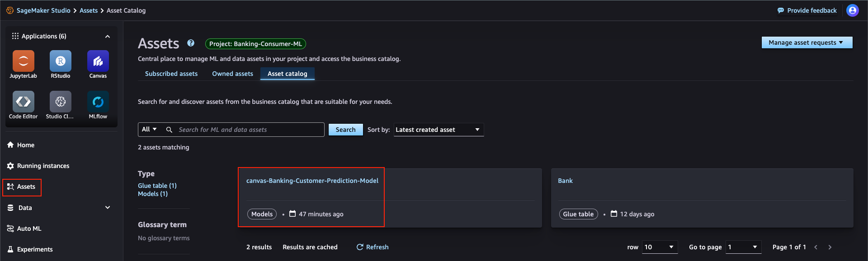Image resolution: width=868 pixels, height=261 pixels.
Task: Launch the Code Editor icon
Action: [x=24, y=102]
